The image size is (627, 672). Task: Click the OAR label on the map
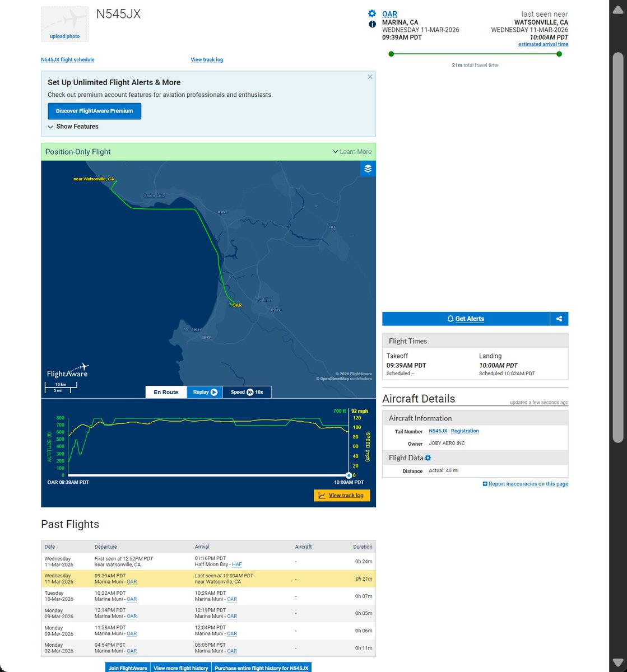point(236,305)
